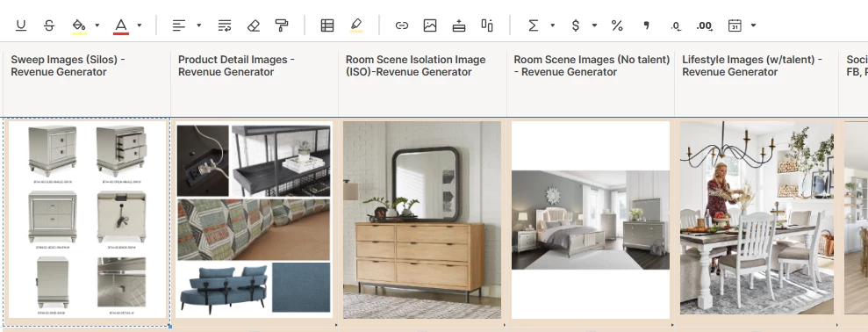
Task: Toggle text wrapping
Action: click(224, 25)
